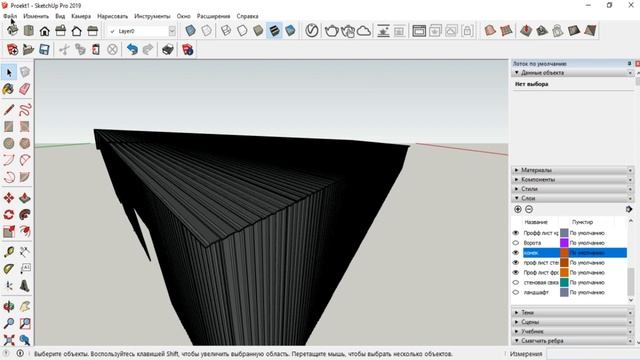Expand the 'Стили' panel

(x=573, y=189)
